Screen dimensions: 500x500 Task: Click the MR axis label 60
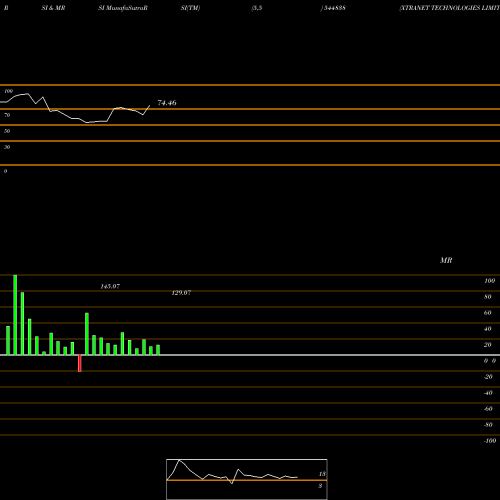pos(488,313)
